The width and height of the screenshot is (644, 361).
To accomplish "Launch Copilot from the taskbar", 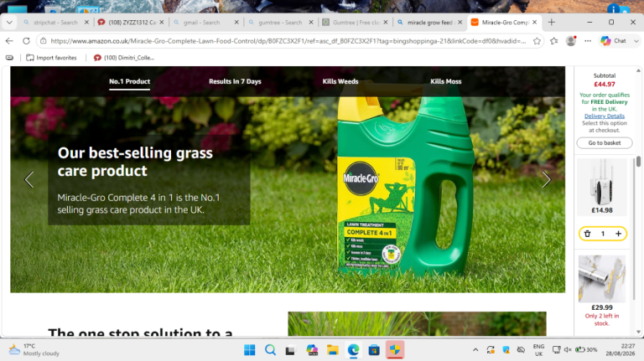I will [x=312, y=350].
